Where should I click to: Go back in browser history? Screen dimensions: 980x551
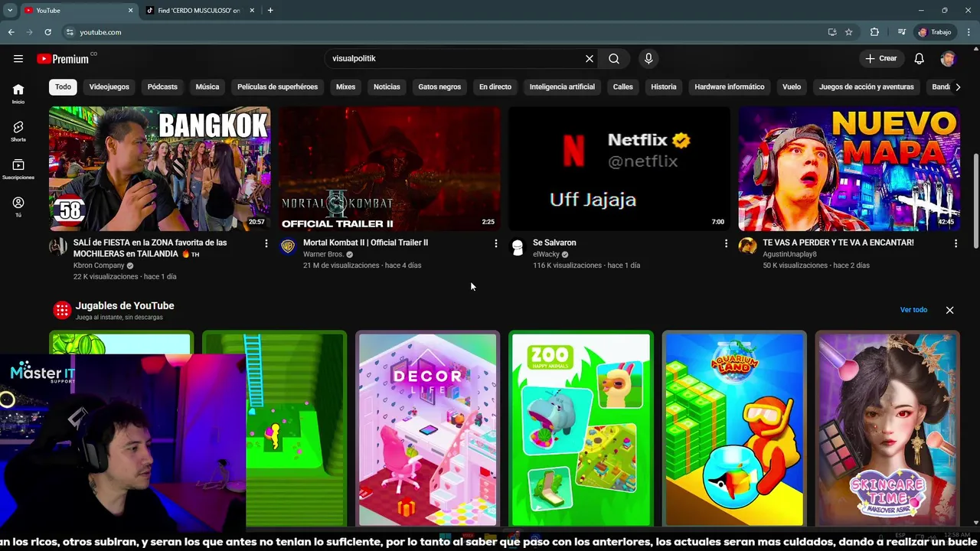pos(11,32)
